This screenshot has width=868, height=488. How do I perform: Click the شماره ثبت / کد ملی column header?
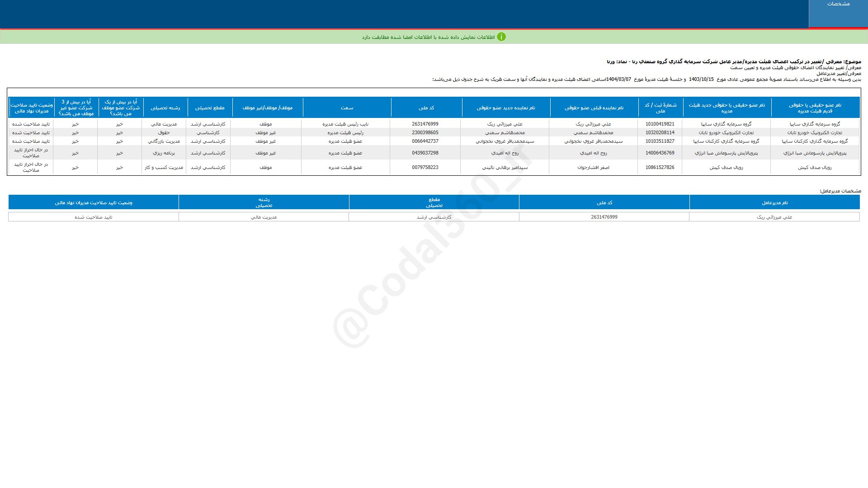point(660,108)
